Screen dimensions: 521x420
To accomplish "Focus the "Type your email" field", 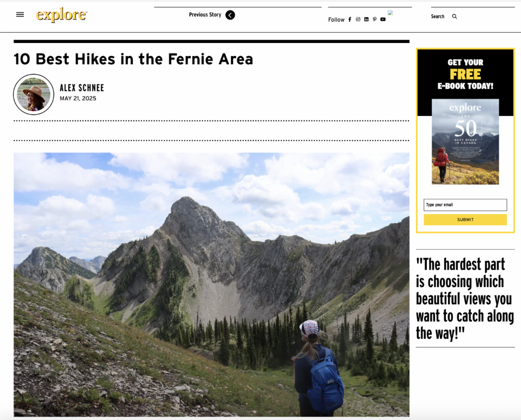I will [465, 205].
